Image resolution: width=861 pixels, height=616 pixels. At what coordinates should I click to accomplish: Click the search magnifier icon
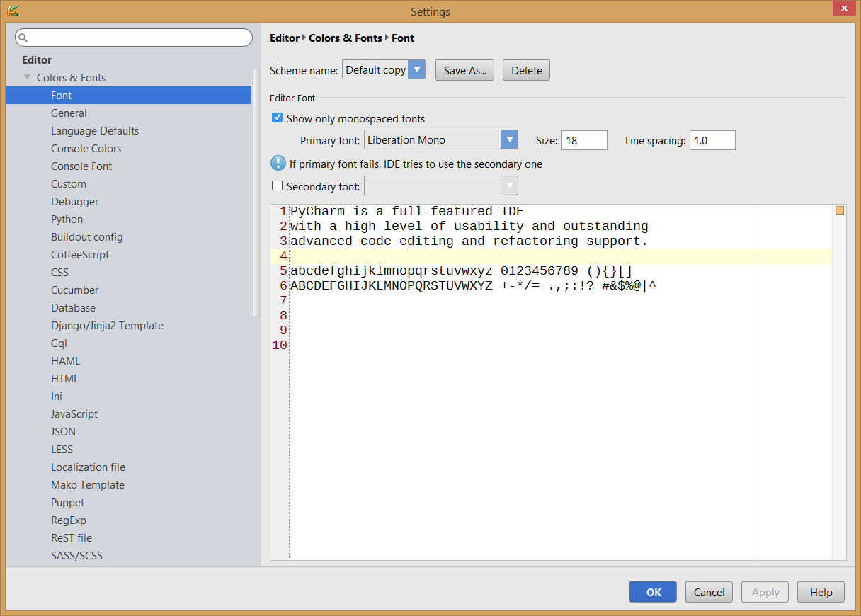point(23,38)
